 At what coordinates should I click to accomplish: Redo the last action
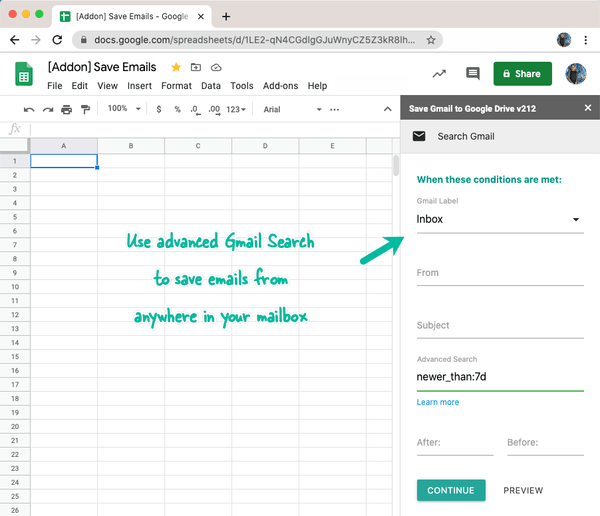(48, 110)
